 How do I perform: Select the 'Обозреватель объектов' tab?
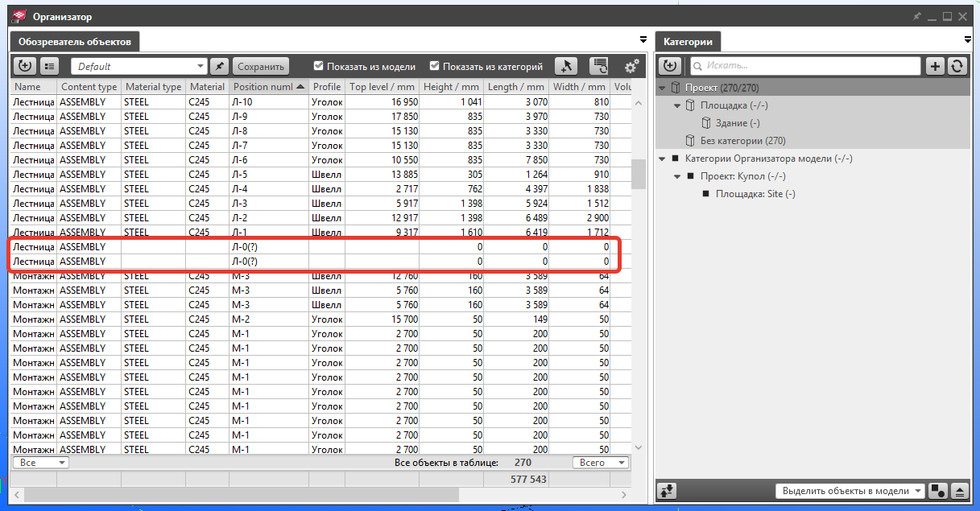pyautogui.click(x=75, y=41)
